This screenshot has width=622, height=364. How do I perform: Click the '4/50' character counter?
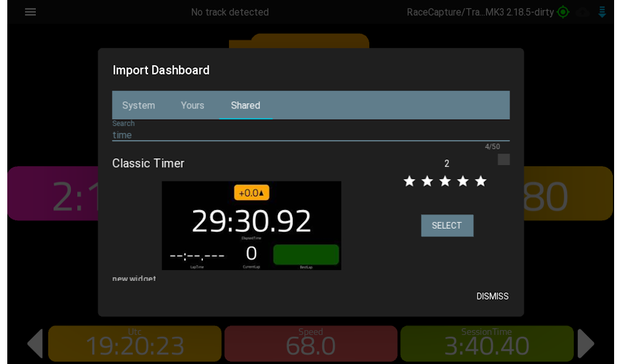point(492,147)
